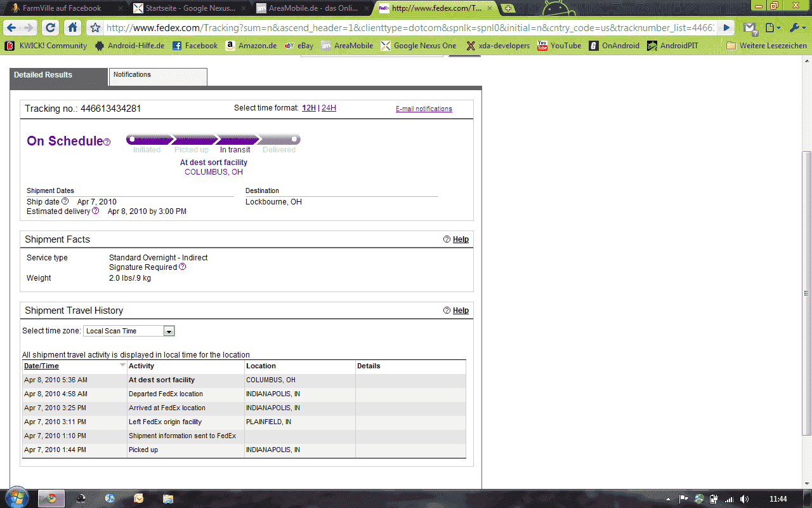Reload the FedEx tracking page

coord(51,28)
